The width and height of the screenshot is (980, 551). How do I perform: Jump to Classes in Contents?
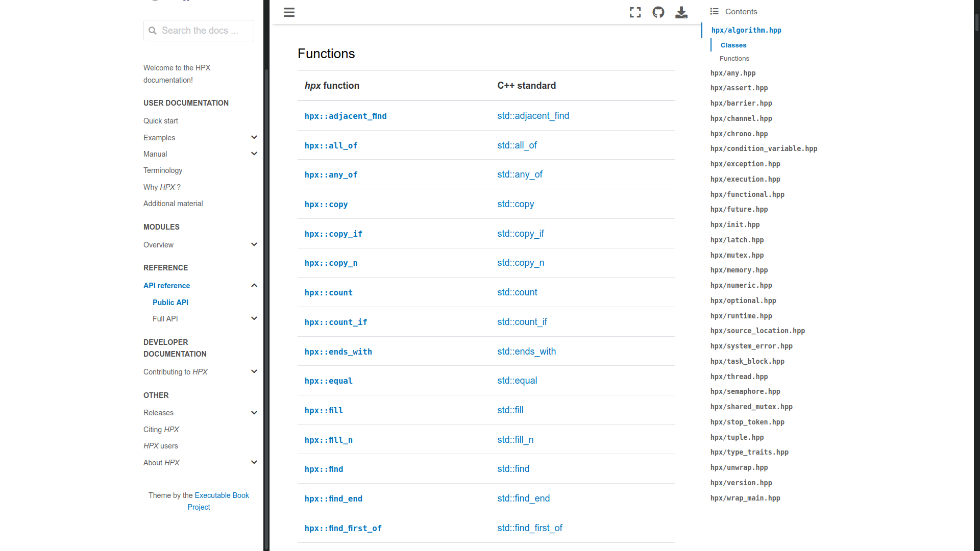(733, 45)
